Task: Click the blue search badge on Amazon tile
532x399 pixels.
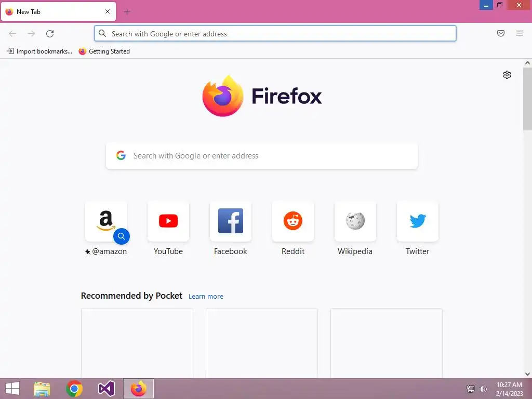Action: coord(122,236)
